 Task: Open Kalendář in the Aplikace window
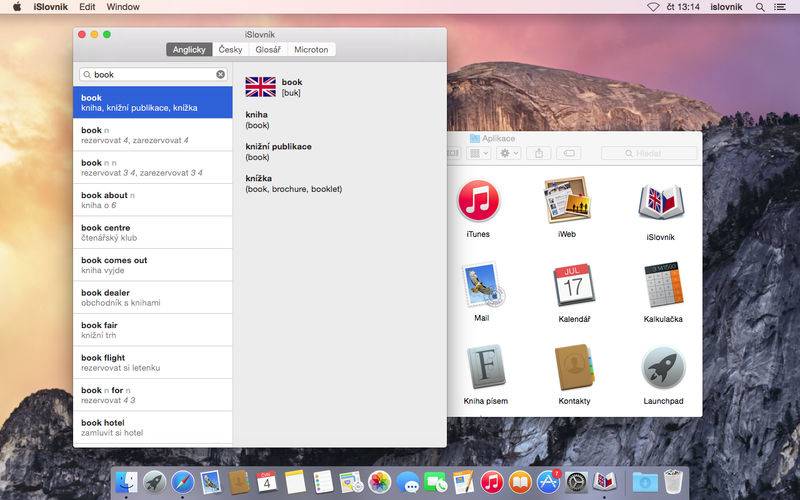(x=574, y=285)
